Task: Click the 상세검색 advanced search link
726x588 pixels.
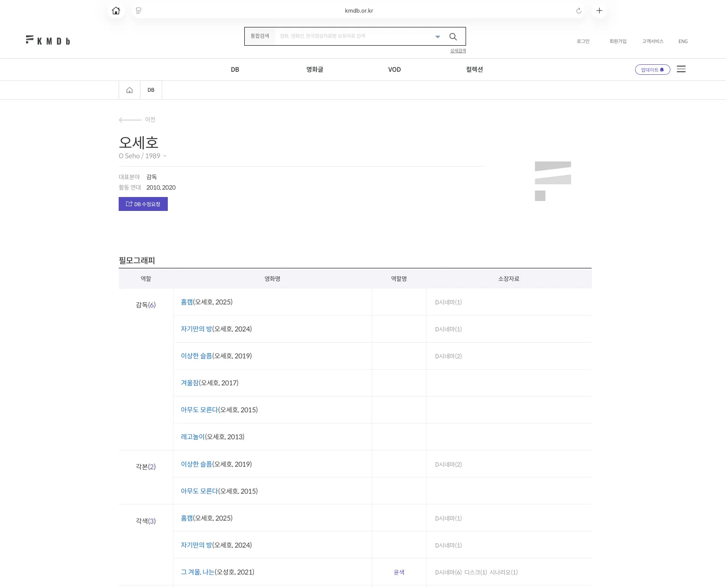Action: (x=458, y=51)
